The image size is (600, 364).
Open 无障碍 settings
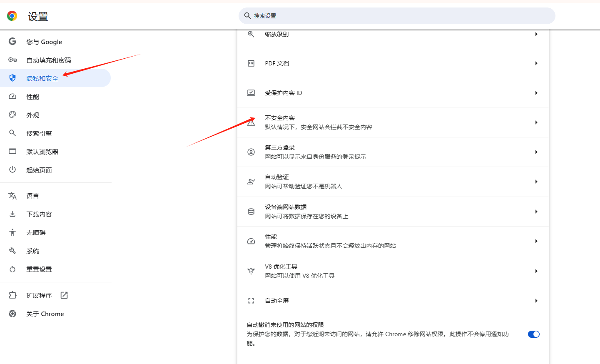(55, 232)
